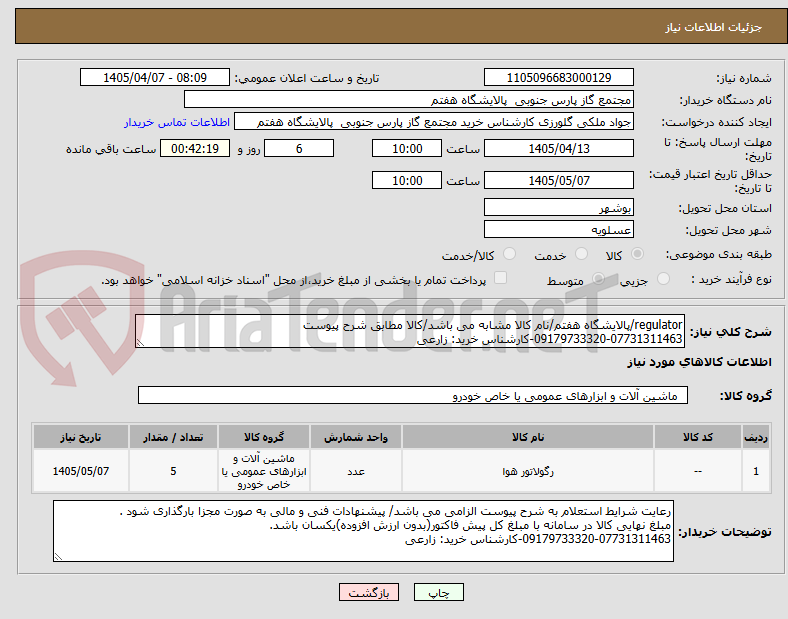Click the quantity cell showing 5

[x=173, y=471]
